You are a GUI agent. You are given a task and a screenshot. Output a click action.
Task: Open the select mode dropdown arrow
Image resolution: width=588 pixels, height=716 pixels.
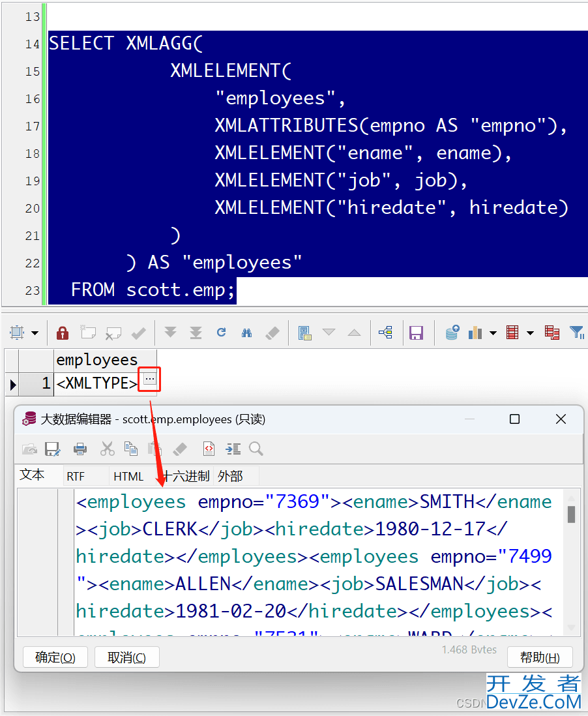35,333
